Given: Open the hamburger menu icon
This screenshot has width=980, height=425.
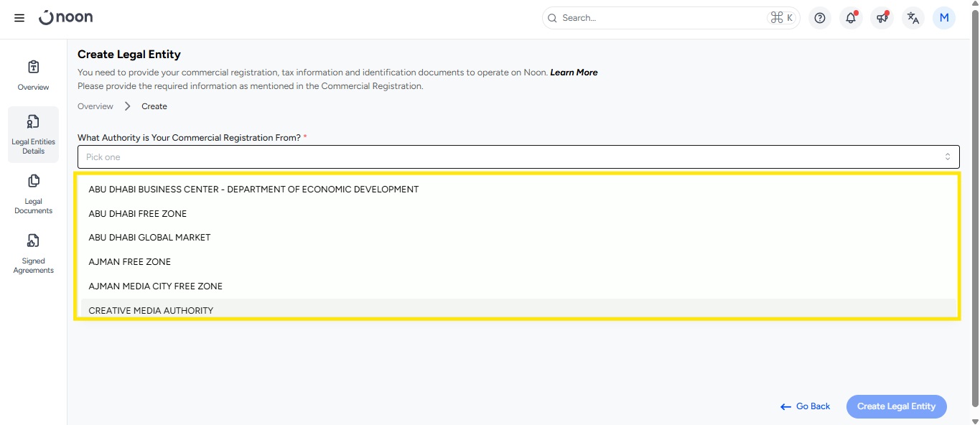Looking at the screenshot, I should point(19,18).
